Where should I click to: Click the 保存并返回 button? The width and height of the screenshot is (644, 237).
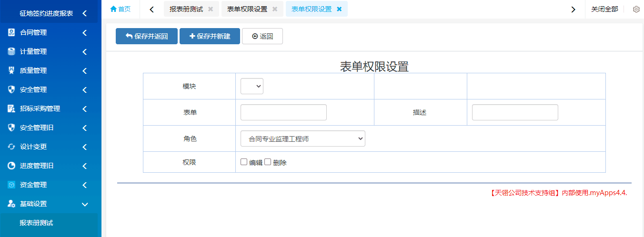click(x=147, y=36)
